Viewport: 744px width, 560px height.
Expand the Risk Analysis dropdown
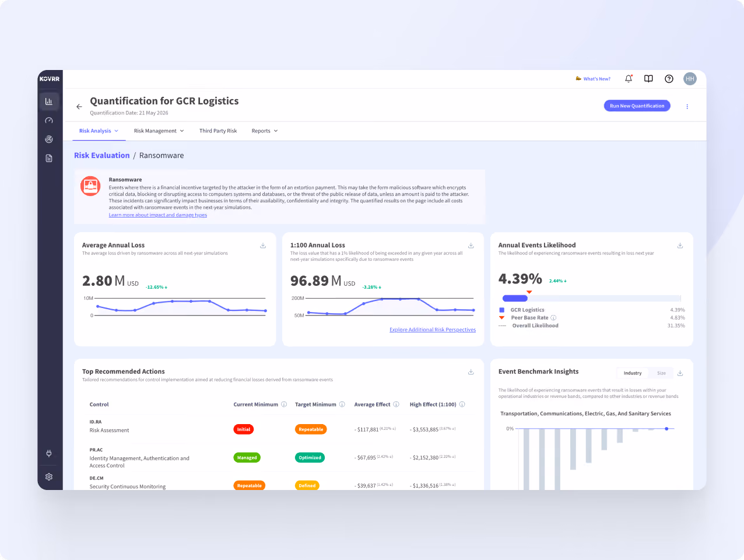point(99,131)
